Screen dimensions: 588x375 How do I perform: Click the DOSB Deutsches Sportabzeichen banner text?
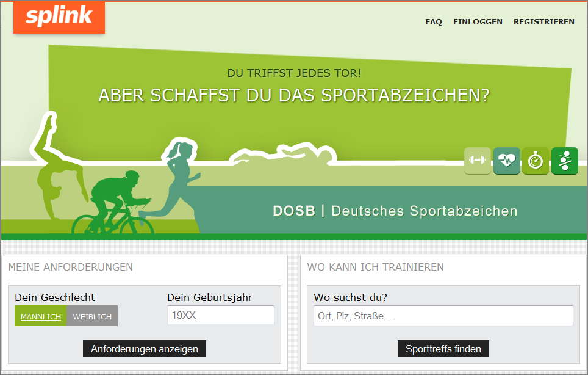pyautogui.click(x=395, y=211)
